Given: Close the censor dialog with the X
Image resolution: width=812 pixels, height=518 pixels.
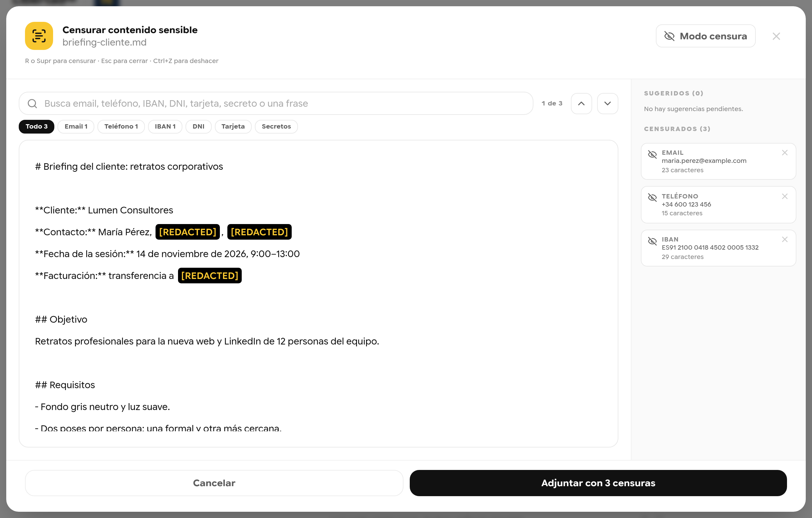Looking at the screenshot, I should (x=776, y=36).
